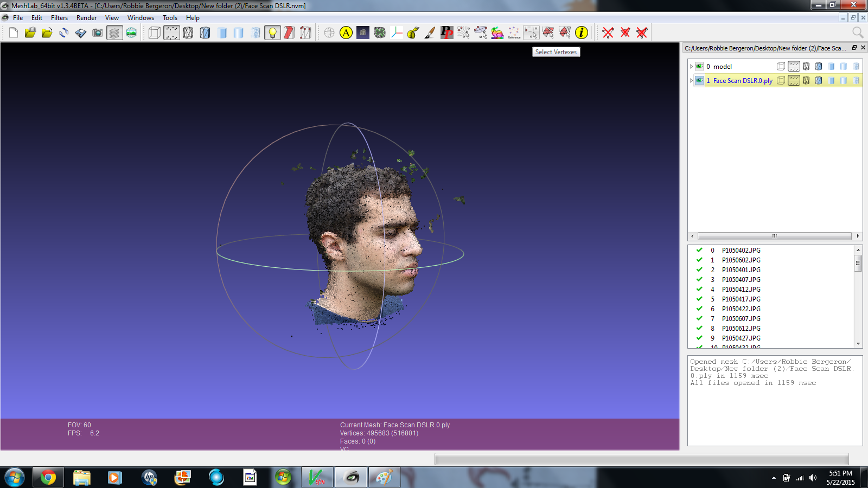Hide the model layer eye icon
868x488 pixels.
pyautogui.click(x=699, y=66)
